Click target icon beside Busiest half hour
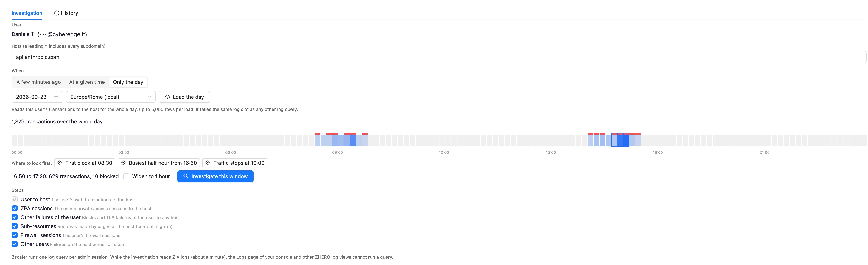This screenshot has height=265, width=868. point(123,163)
